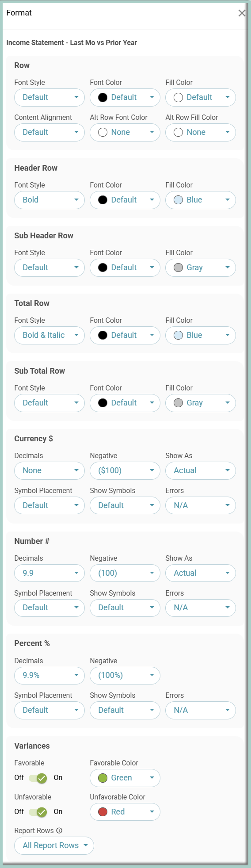The image size is (251, 868).
Task: Open the Currency Show As Actual dropdown
Action: [x=201, y=470]
